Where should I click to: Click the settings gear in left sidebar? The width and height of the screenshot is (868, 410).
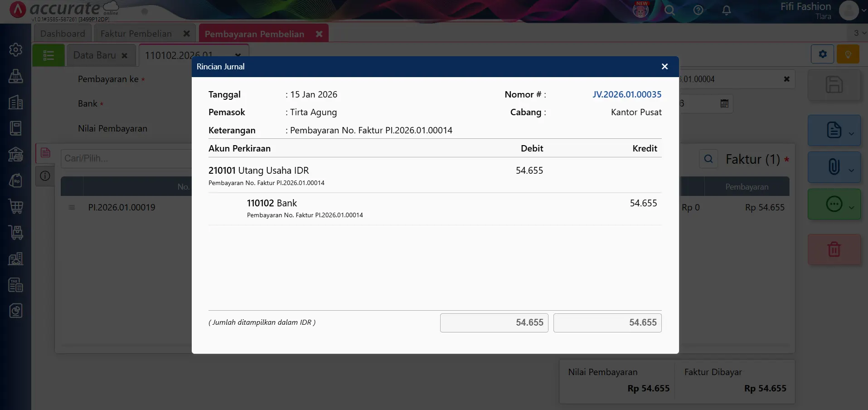[x=16, y=49]
